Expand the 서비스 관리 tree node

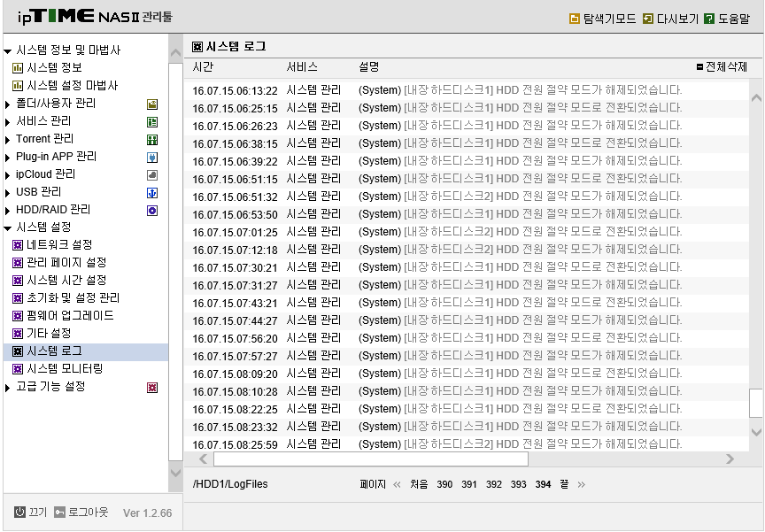click(7, 122)
